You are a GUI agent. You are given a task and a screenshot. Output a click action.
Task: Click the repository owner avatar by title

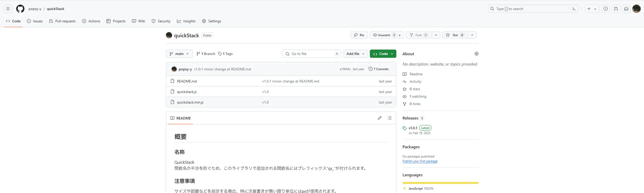tap(169, 35)
